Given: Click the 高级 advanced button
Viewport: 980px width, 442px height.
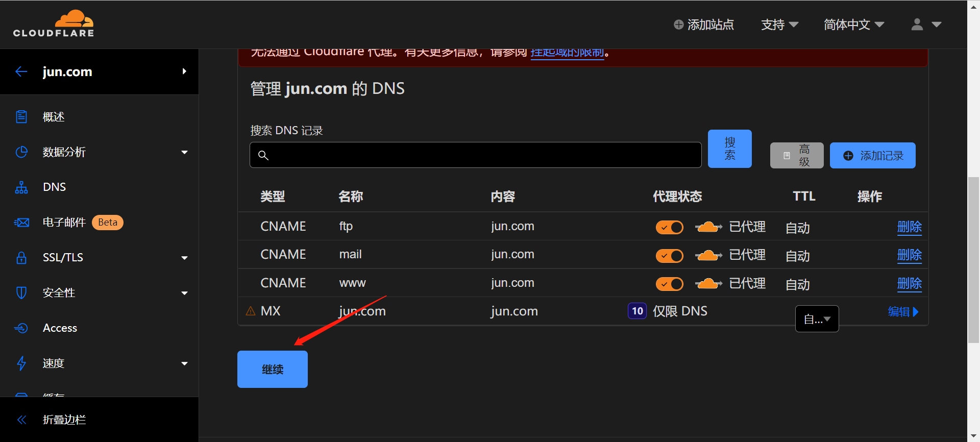Looking at the screenshot, I should tap(797, 155).
